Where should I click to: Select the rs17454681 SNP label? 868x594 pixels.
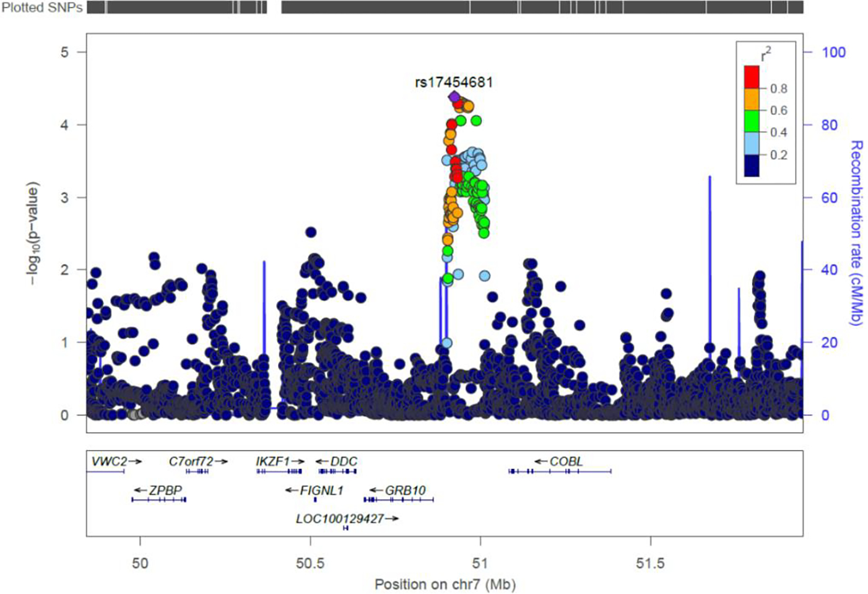pyautogui.click(x=453, y=82)
